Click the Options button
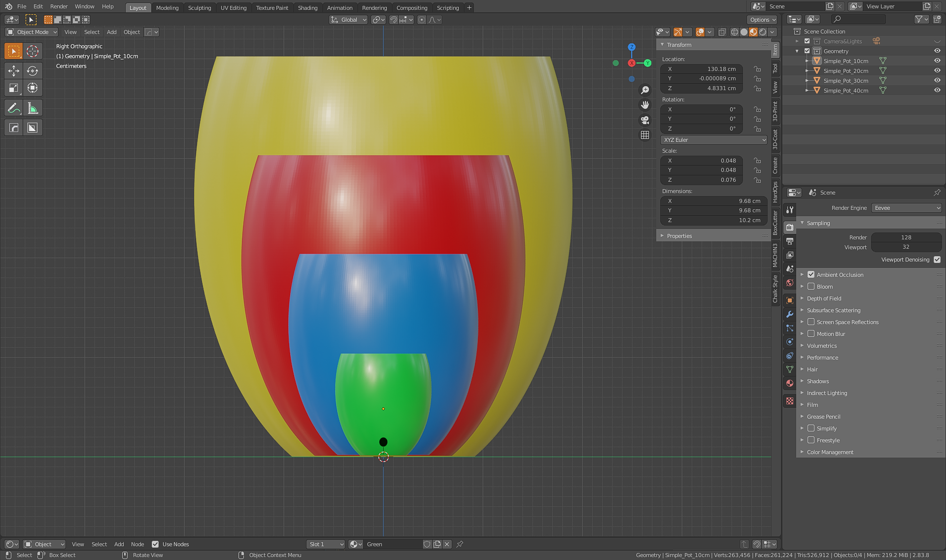The image size is (946, 560). pyautogui.click(x=762, y=20)
